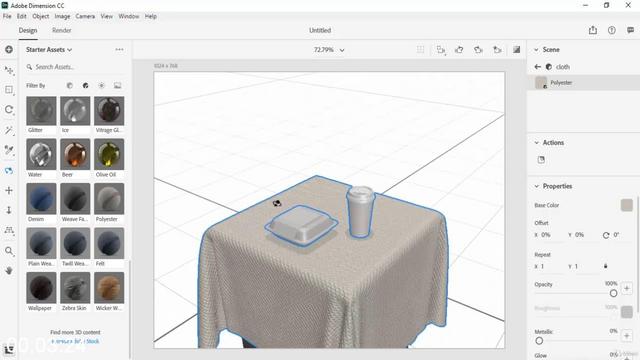The image size is (640, 360).
Task: Select the Zoom magnifier tool
Action: click(9, 251)
